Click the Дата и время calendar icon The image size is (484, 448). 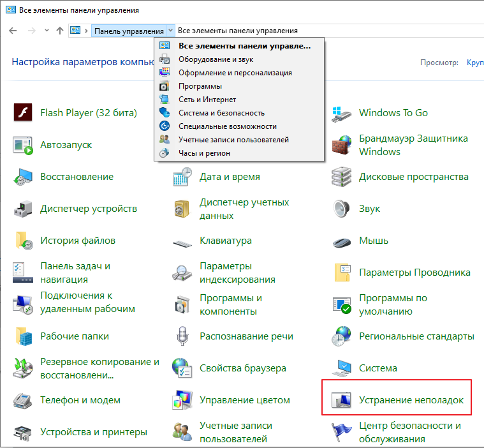pos(182,177)
